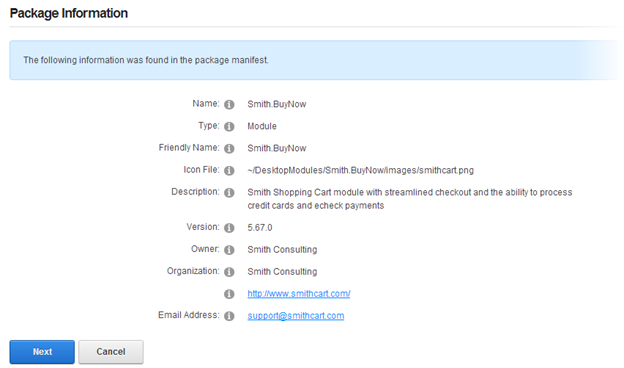Show help for the Description field

point(229,193)
